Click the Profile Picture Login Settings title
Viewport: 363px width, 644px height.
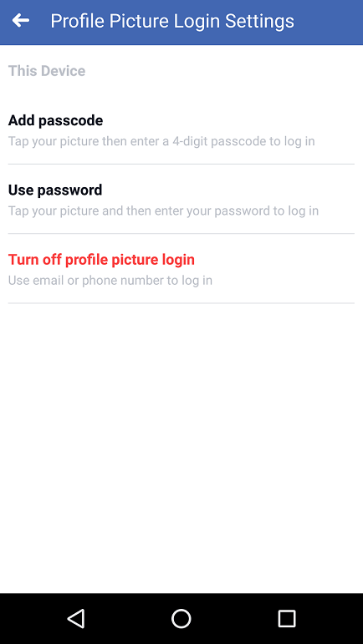click(172, 21)
